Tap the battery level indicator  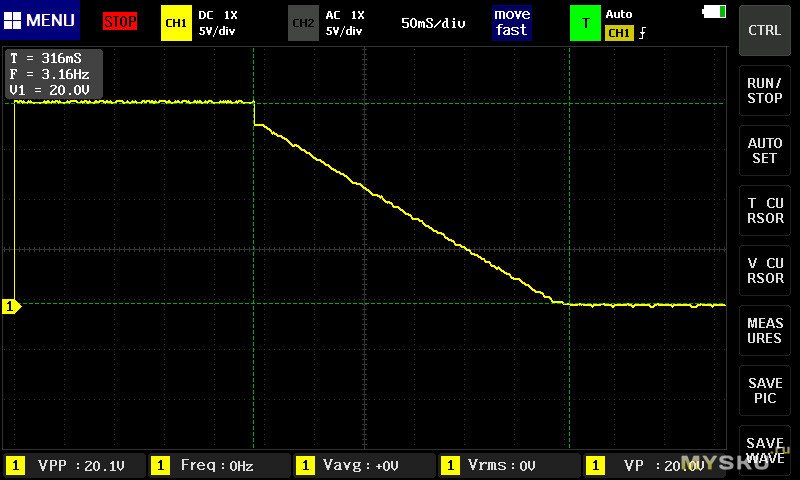point(714,12)
